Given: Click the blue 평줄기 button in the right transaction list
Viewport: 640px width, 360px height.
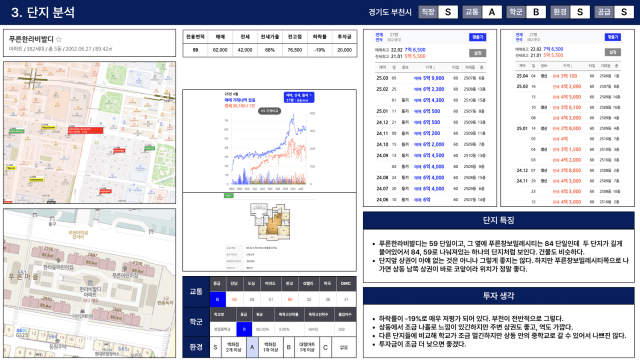Looking at the screenshot, I should 613,37.
